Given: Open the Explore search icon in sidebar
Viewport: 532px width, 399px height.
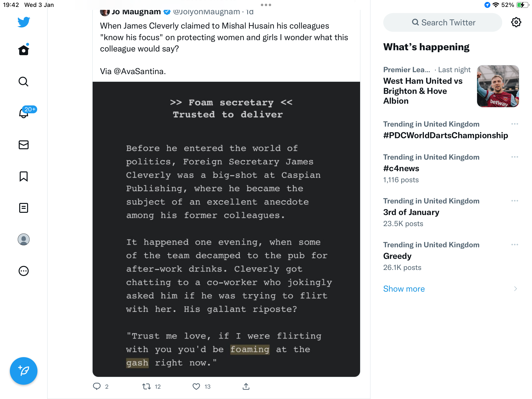Looking at the screenshot, I should tap(24, 82).
